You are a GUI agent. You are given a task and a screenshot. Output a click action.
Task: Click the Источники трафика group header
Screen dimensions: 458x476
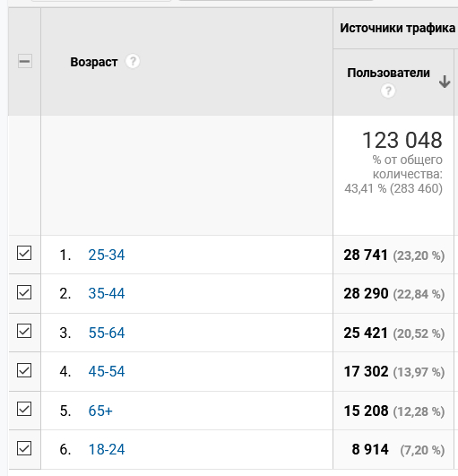[x=397, y=28]
